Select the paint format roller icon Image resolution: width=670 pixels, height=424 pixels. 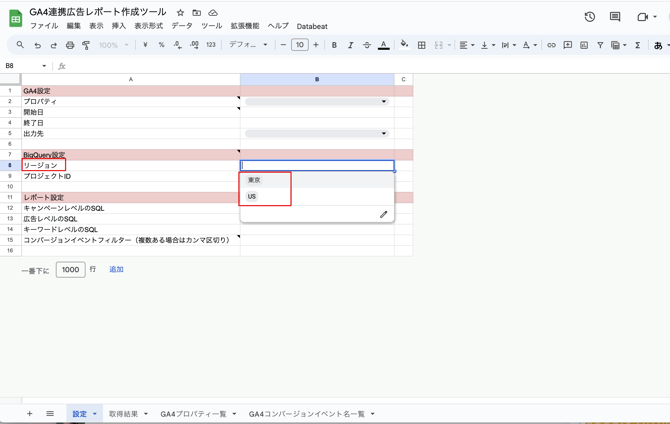coord(86,45)
